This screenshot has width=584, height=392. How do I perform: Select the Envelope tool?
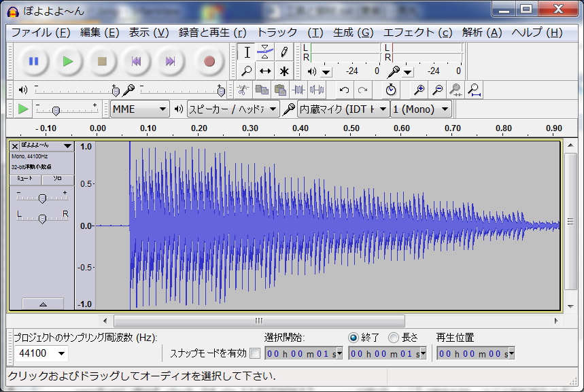click(266, 52)
